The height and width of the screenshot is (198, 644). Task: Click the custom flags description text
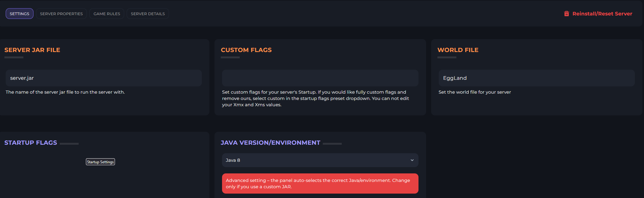point(315,98)
